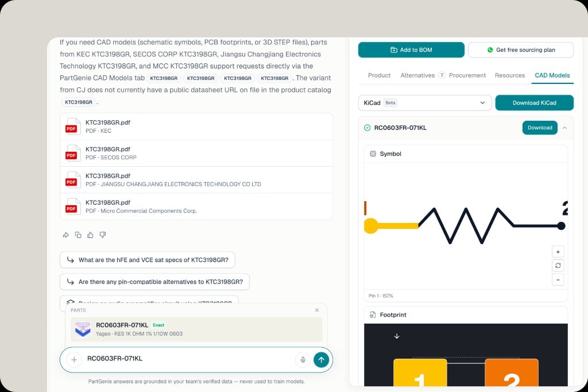Click the Symbol chip icon
588x392 pixels.
click(373, 154)
